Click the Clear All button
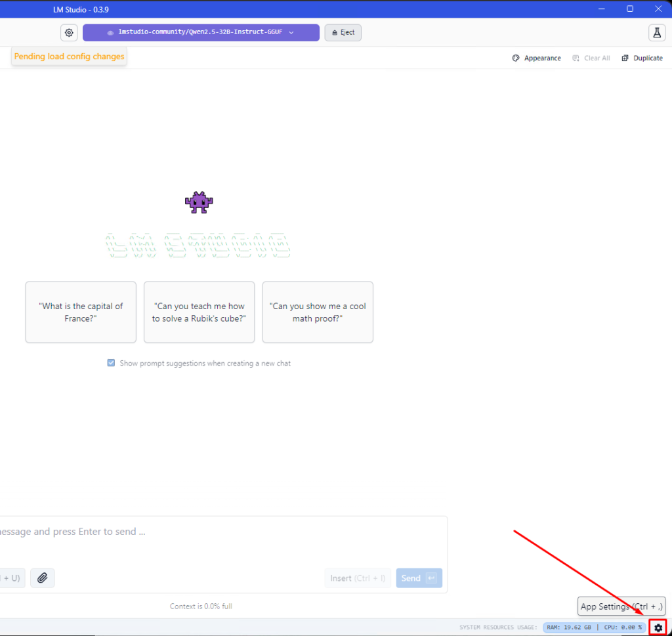This screenshot has width=672, height=636. pyautogui.click(x=591, y=58)
